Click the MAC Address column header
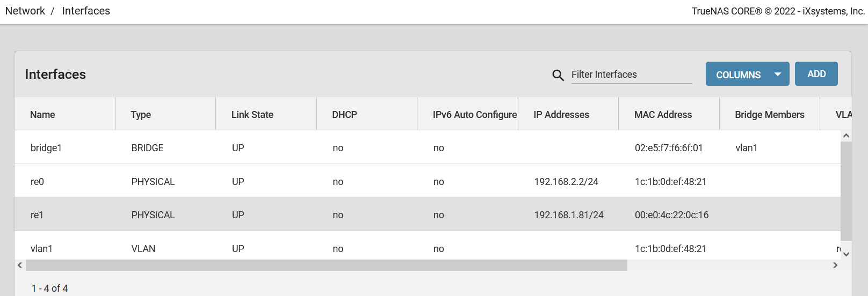Viewport: 868px width, 296px height. pos(663,115)
